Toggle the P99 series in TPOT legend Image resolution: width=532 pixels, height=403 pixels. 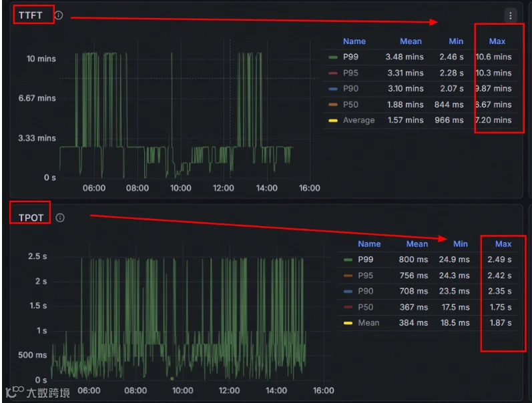(365, 260)
